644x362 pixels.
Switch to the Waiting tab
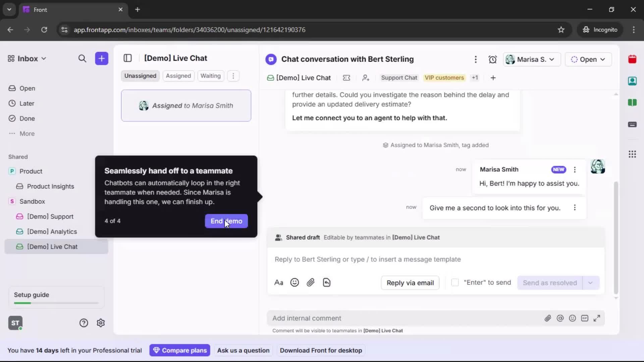tap(210, 76)
